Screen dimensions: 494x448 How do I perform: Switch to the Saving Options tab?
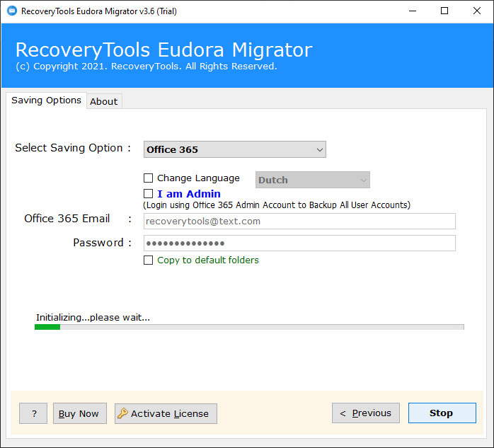(x=46, y=100)
